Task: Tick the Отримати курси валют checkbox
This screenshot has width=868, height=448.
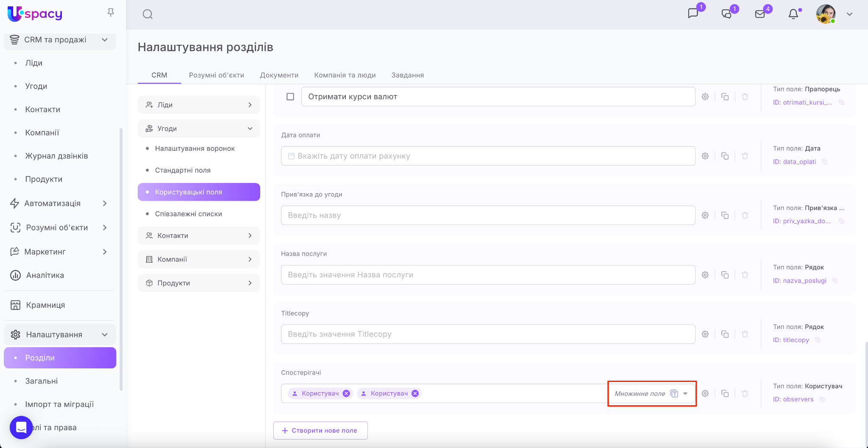Action: pos(290,97)
